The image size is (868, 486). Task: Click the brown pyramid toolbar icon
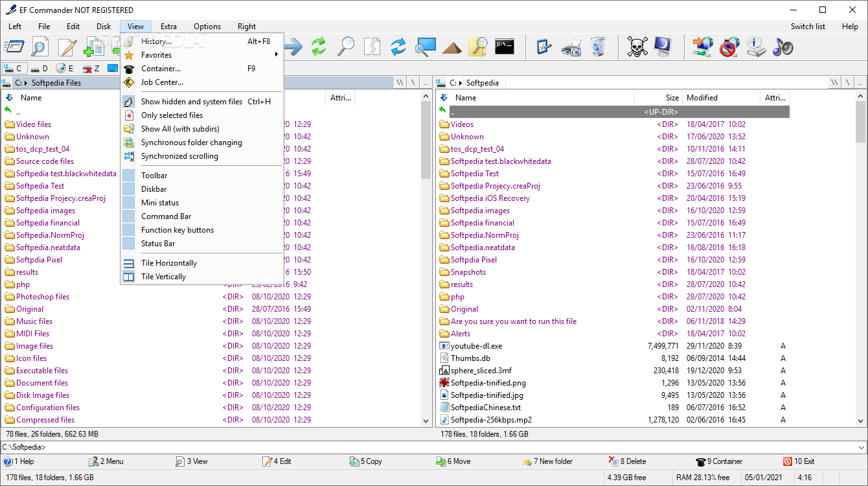tap(452, 47)
